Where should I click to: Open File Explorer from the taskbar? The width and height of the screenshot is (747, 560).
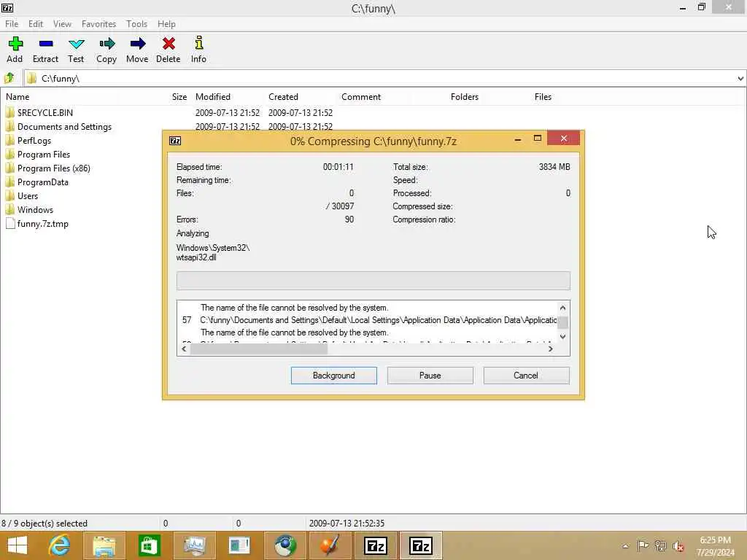pos(104,545)
